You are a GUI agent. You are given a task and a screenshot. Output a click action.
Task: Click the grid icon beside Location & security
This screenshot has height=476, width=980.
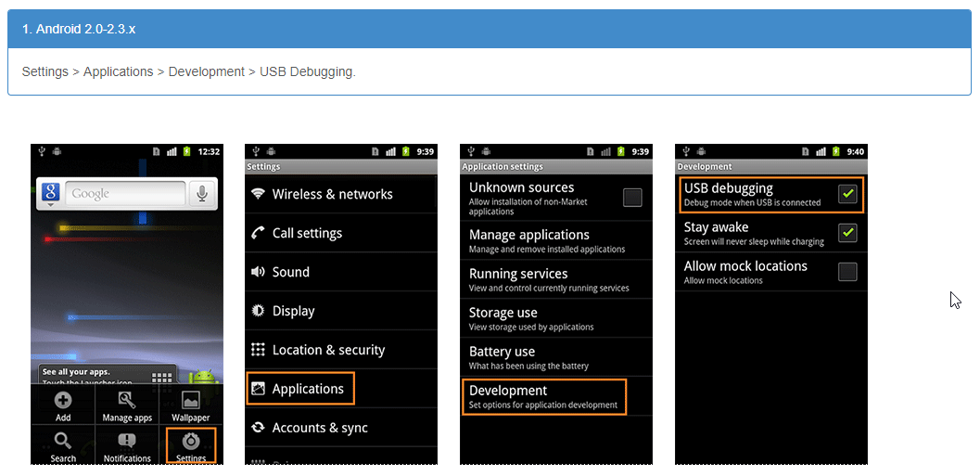pyautogui.click(x=258, y=350)
